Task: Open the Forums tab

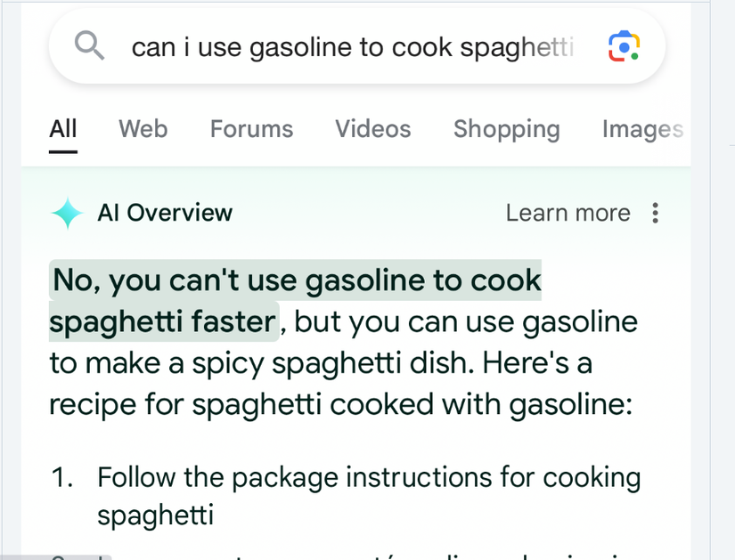Action: click(x=251, y=129)
